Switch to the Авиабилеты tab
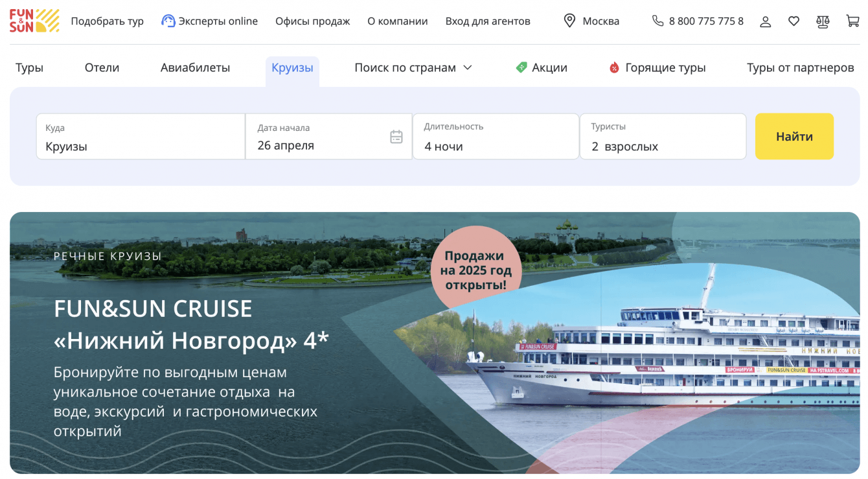868x479 pixels. point(195,67)
